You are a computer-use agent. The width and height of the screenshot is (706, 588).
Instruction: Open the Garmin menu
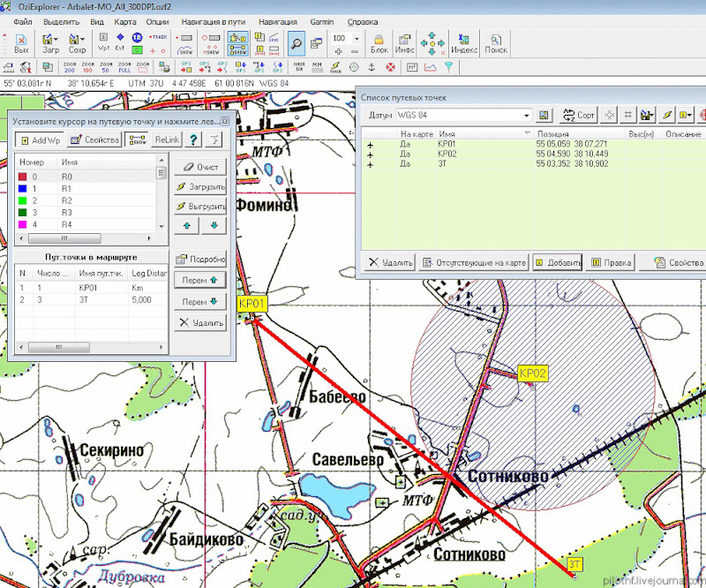(x=321, y=21)
